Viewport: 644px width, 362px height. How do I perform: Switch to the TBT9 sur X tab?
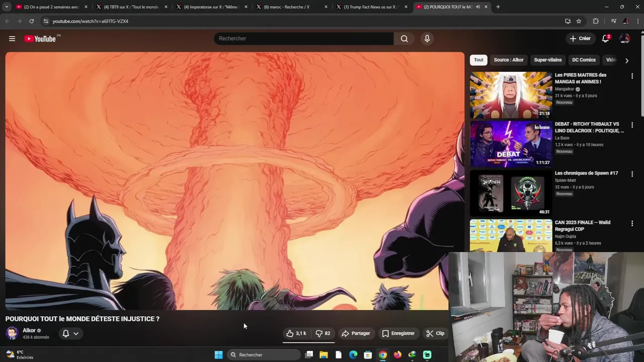point(130,7)
